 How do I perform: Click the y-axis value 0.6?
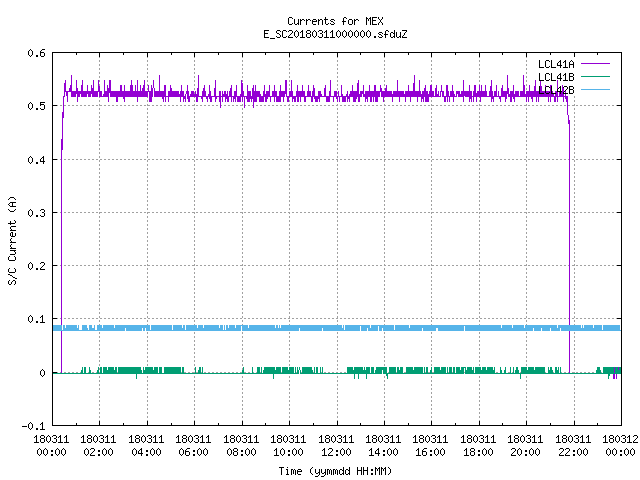tap(36, 53)
